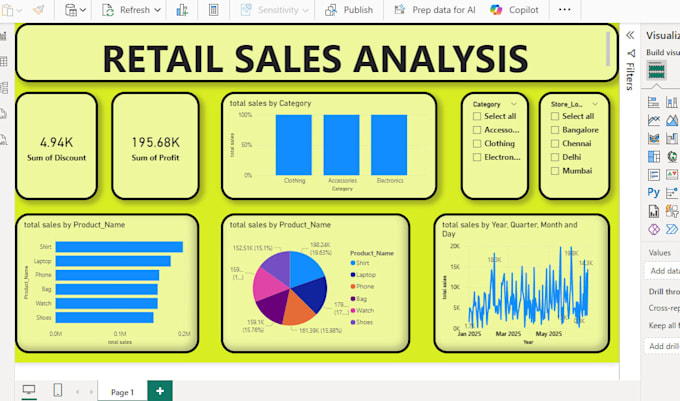Click the Clothing column in category chart

click(294, 145)
